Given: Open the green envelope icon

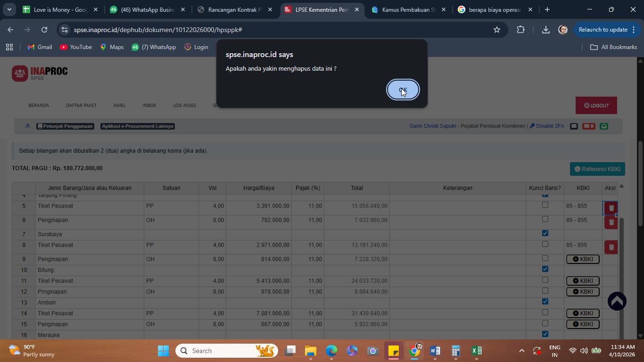Looking at the screenshot, I should tap(604, 126).
